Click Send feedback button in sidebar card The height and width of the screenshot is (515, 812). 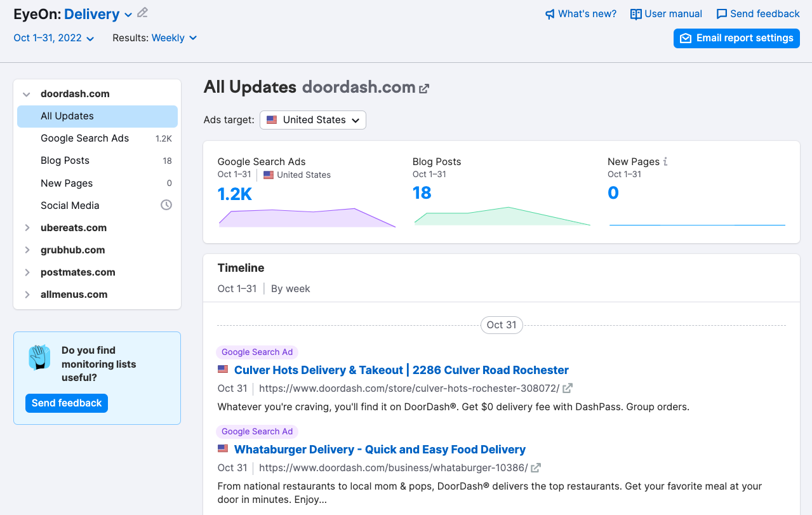pos(67,403)
